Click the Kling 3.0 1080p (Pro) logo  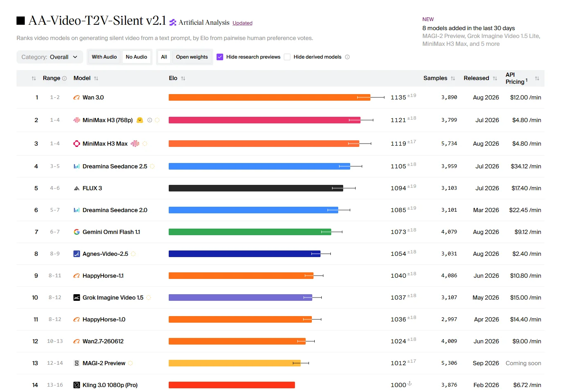pos(76,385)
